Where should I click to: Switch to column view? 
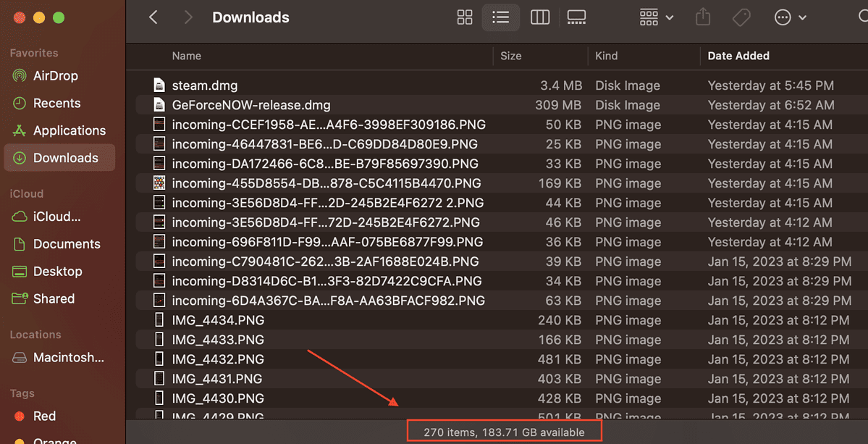pos(539,17)
